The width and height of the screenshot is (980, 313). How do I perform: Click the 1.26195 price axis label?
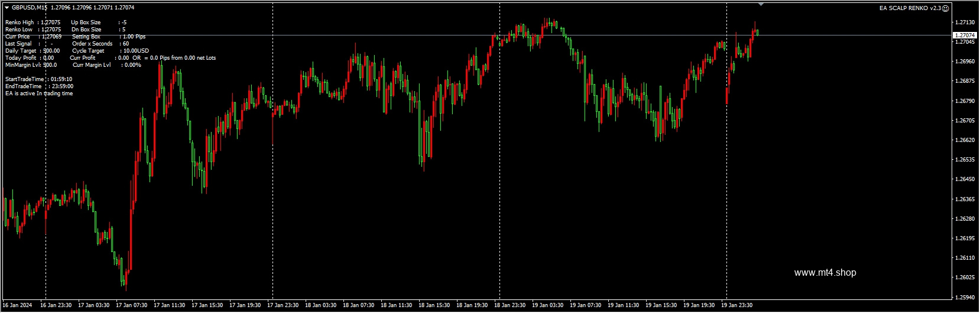[965, 238]
